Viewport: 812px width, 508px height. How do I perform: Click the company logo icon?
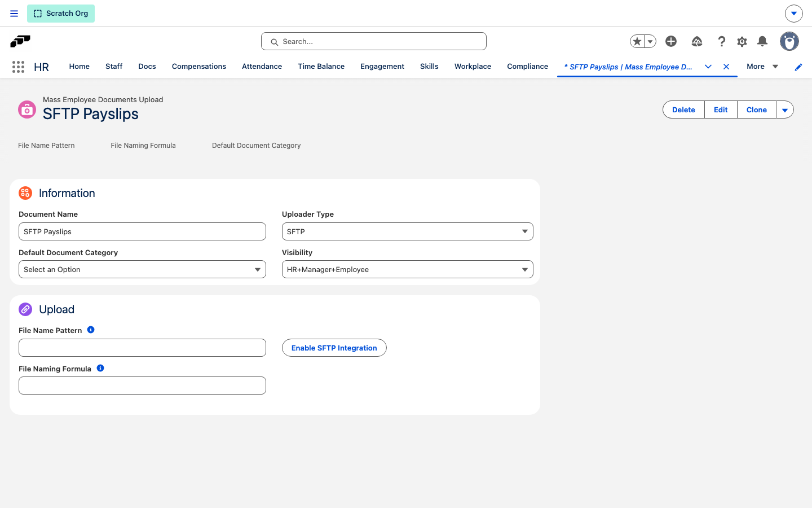tap(20, 41)
